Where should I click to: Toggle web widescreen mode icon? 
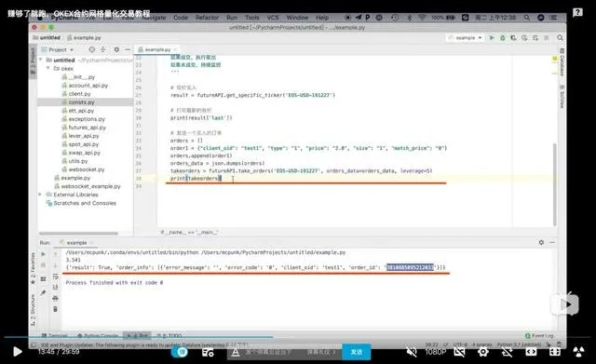(531, 352)
